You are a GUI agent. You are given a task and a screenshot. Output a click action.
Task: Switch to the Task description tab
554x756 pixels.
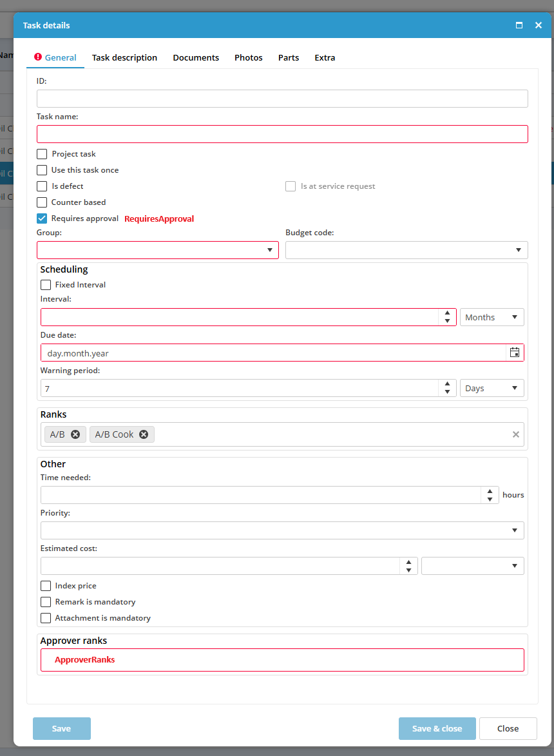(124, 57)
